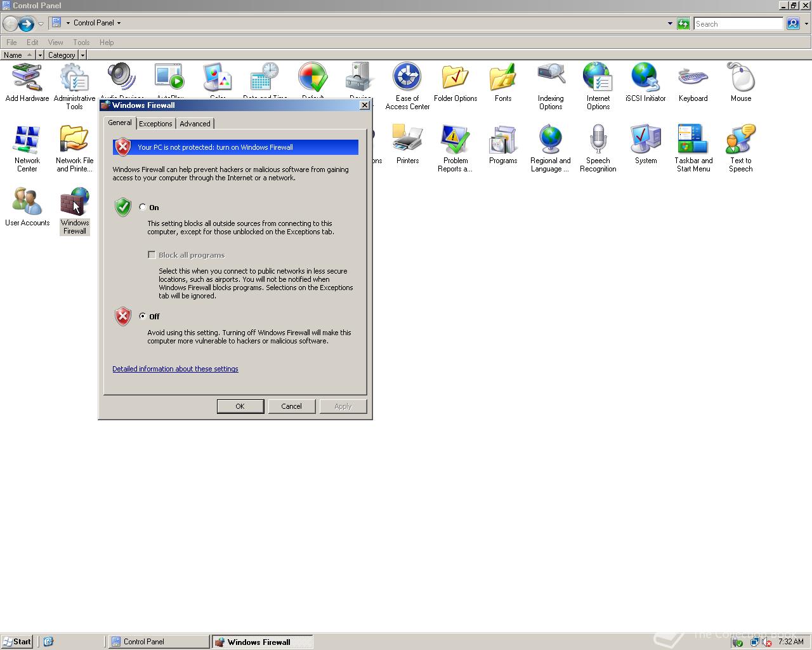Screen dimensions: 812x650
Task: Click the quick launch icon beside Start
Action: point(48,642)
